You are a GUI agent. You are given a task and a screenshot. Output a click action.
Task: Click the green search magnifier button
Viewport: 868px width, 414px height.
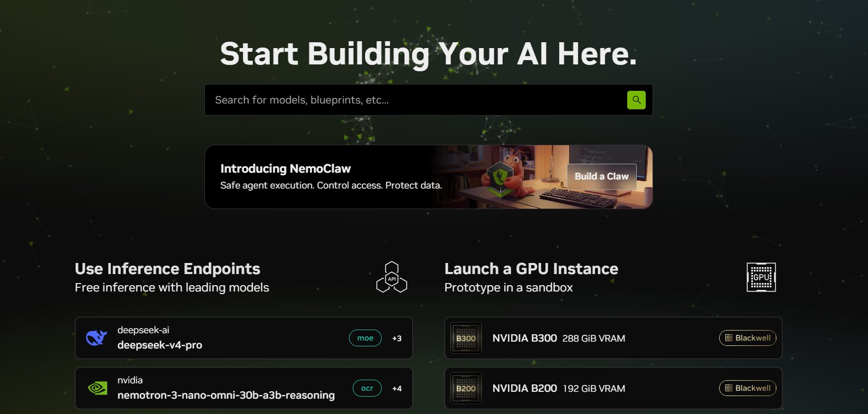pyautogui.click(x=636, y=100)
